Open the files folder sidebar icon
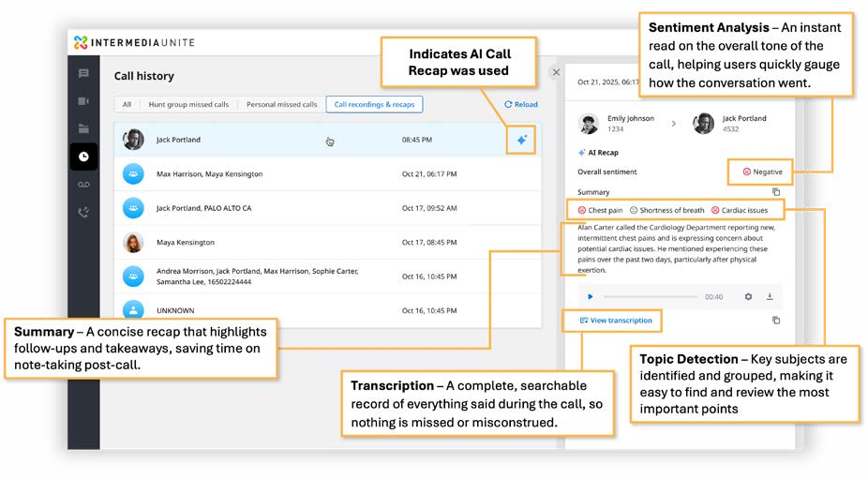868x479 pixels. click(83, 128)
